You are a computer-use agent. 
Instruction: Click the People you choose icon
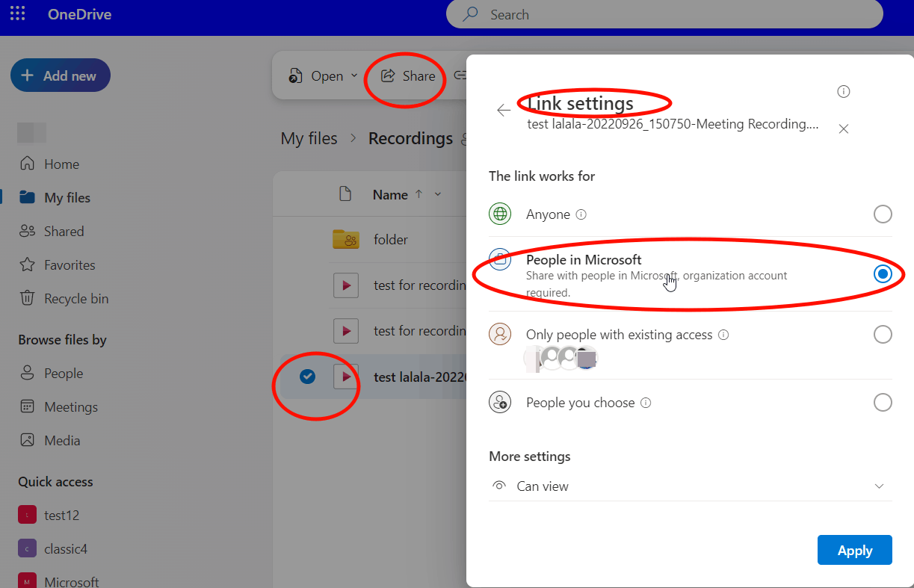tap(500, 403)
